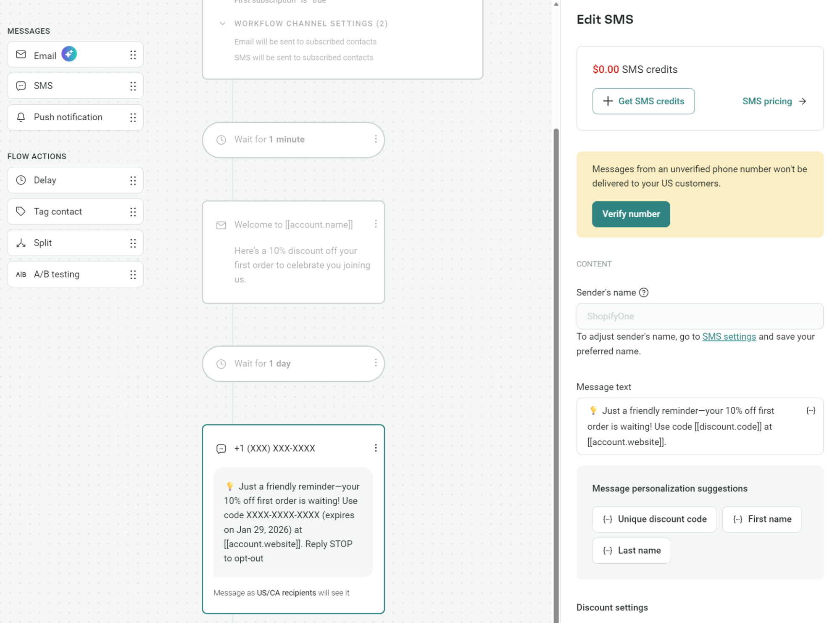Open options menu on Wait for 1 minute block
Viewport: 840px width, 623px height.
coord(375,140)
